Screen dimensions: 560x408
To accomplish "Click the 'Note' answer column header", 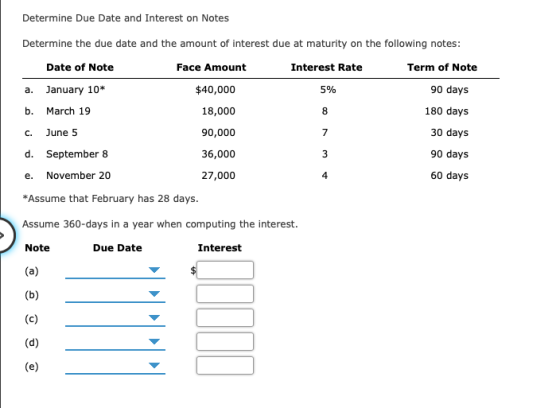I will [37, 248].
